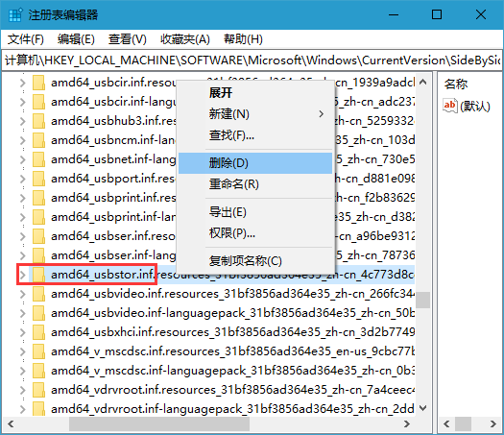Expand the amd64_usbcir.inf.resources key
The height and width of the screenshot is (435, 504).
coord(22,83)
